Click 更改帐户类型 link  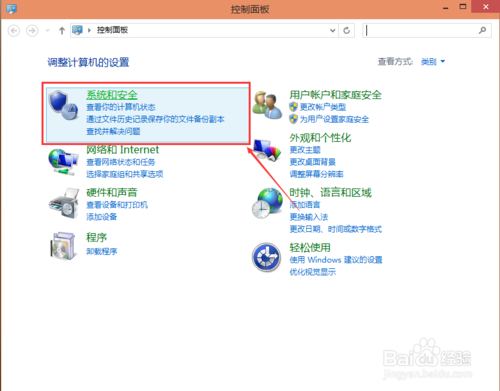(323, 107)
